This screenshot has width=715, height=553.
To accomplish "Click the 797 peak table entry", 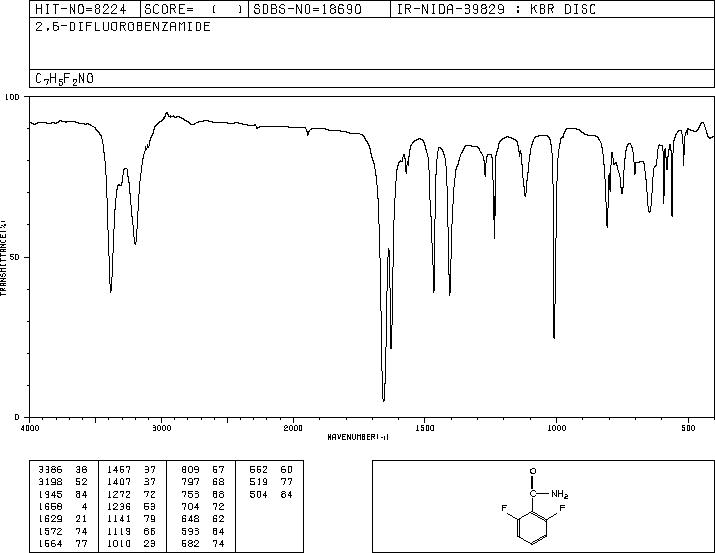I will click(203, 482).
